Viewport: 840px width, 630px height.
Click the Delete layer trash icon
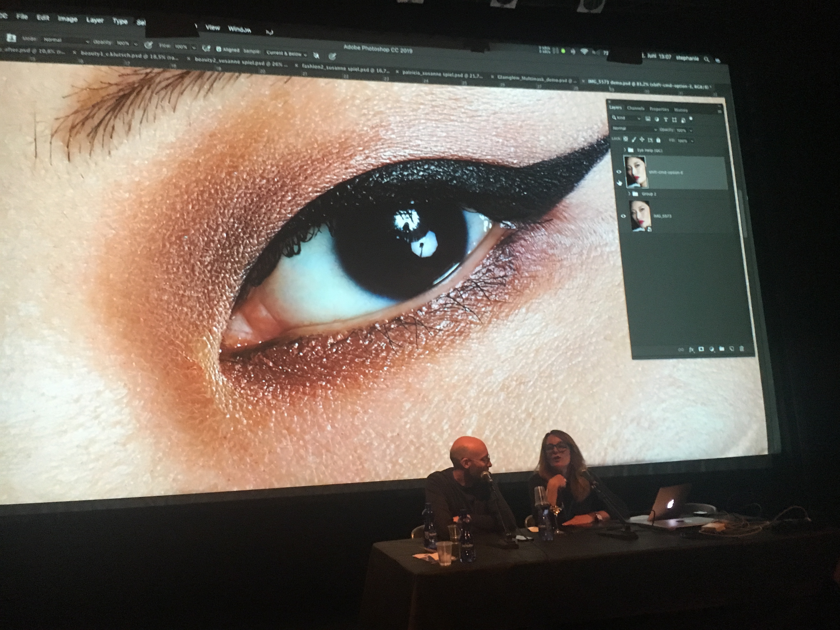tap(742, 349)
